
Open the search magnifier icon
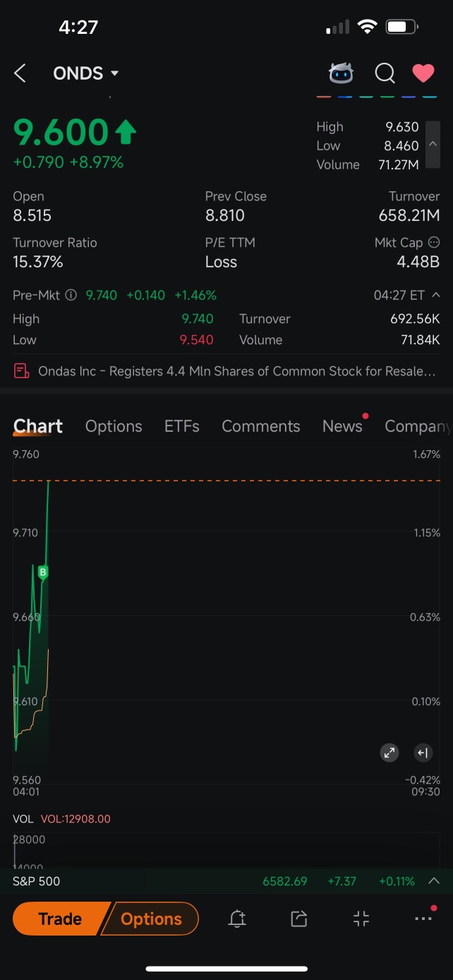[385, 73]
